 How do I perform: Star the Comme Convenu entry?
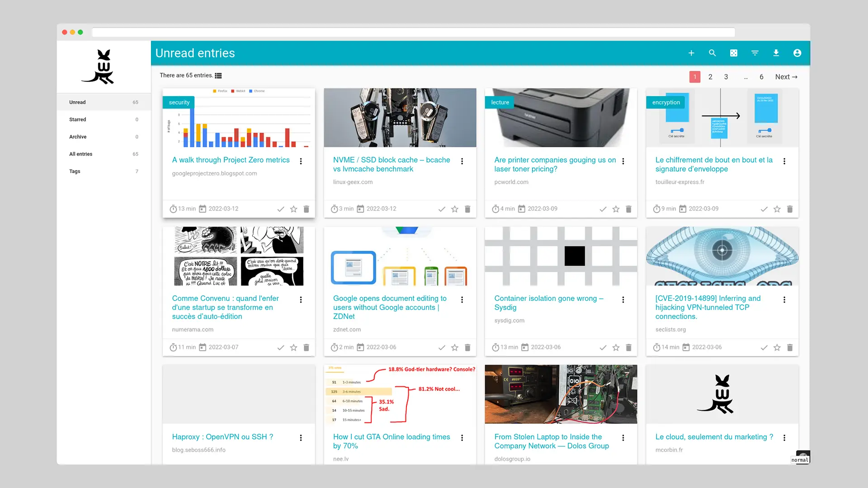(x=293, y=347)
